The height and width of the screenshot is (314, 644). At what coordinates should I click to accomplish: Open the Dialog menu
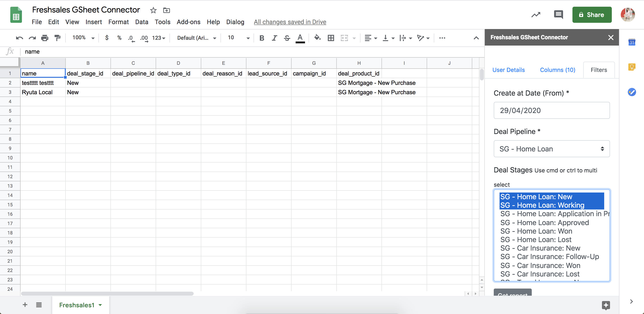tap(235, 22)
